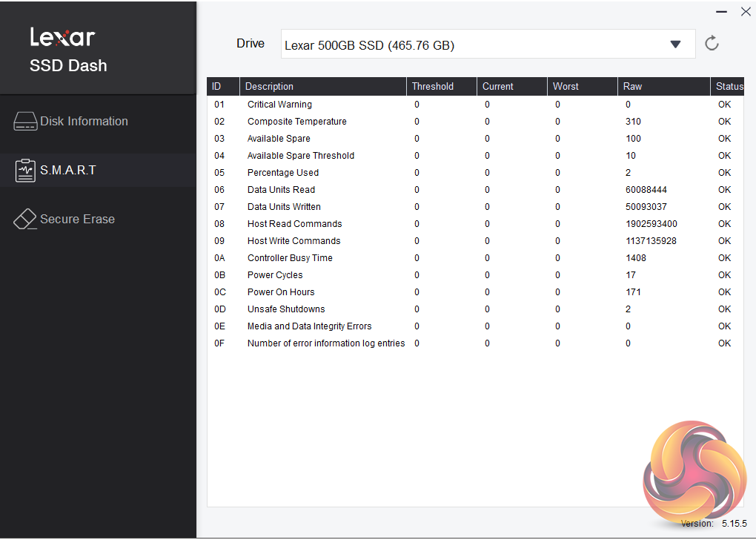The image size is (756, 540).
Task: Select the Lexar 500GB SSD combo box
Action: click(488, 45)
